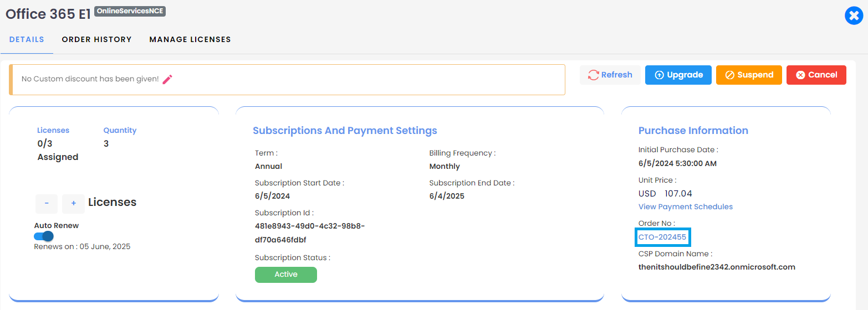Decrease license count with minus button
This screenshot has height=310, width=868.
coord(47,204)
